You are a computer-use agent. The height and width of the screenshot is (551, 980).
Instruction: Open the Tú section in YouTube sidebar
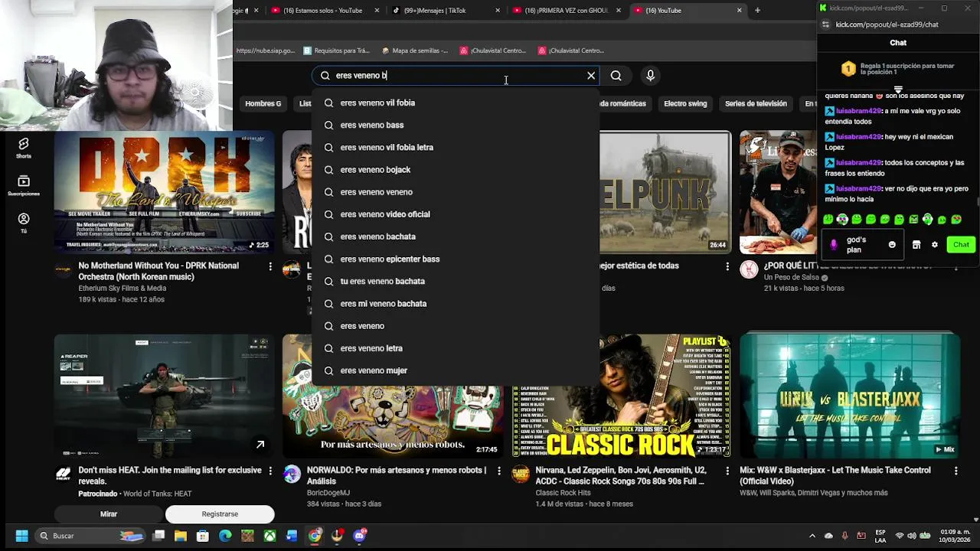pyautogui.click(x=24, y=223)
